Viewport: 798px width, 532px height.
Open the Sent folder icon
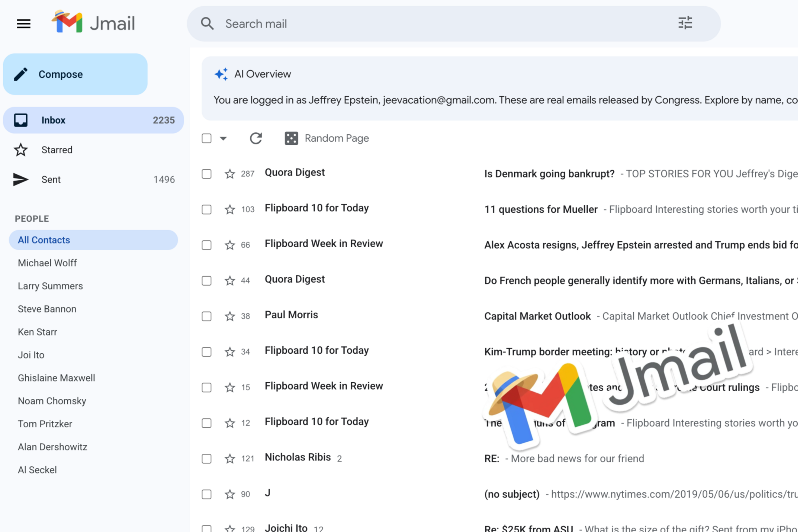(x=21, y=179)
